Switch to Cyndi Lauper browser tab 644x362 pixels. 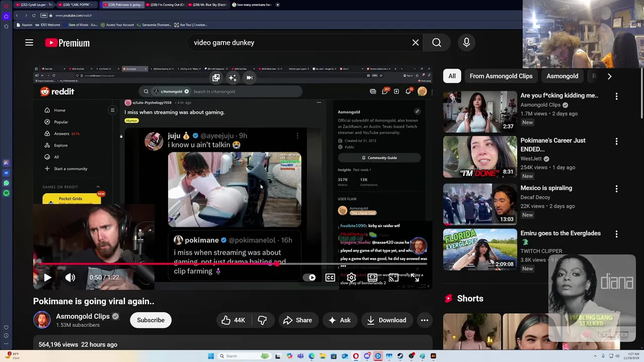tap(34, 5)
